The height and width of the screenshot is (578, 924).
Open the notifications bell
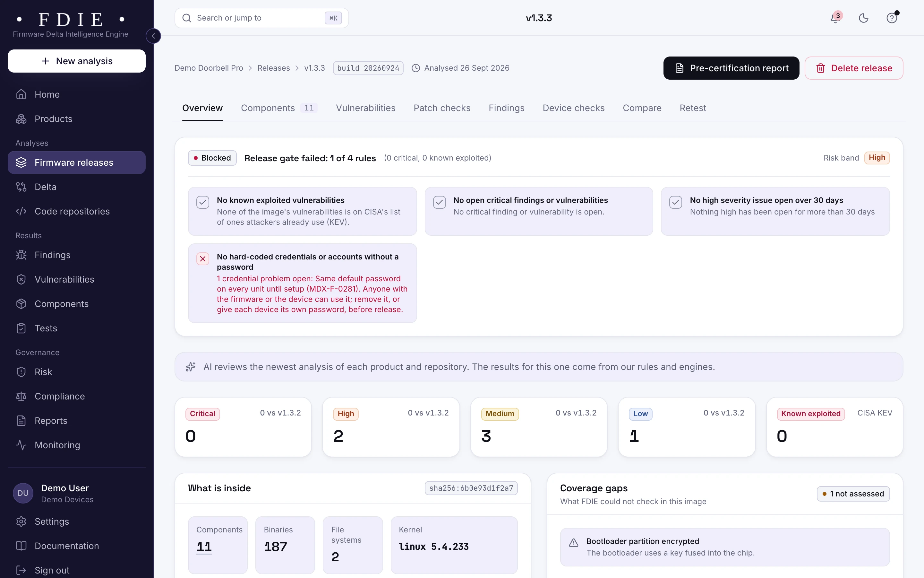[835, 18]
